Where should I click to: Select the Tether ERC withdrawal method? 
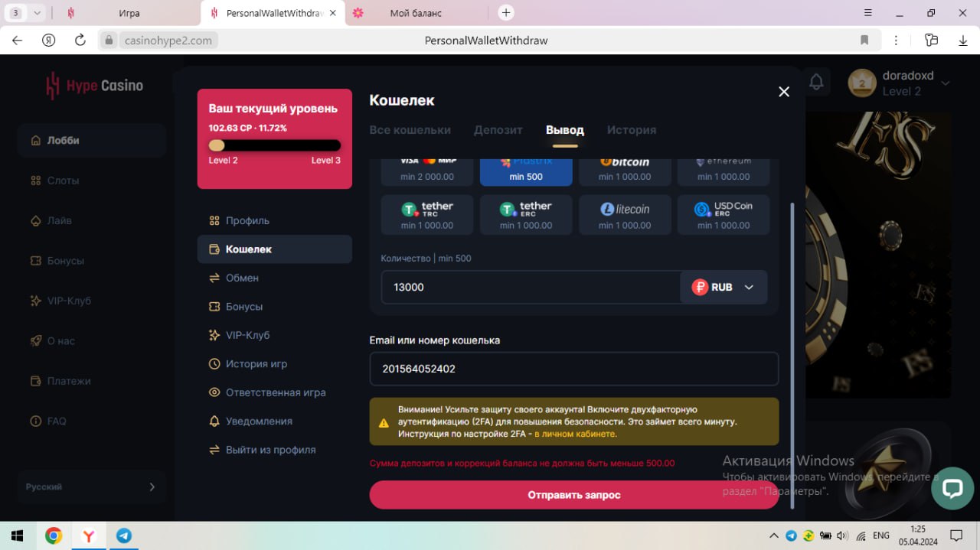[526, 214]
